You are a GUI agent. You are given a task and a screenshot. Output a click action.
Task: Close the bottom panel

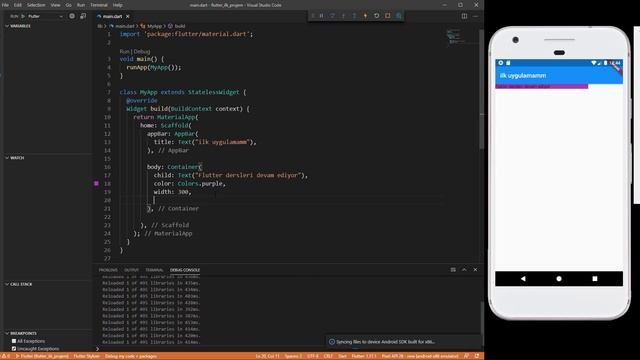475,270
